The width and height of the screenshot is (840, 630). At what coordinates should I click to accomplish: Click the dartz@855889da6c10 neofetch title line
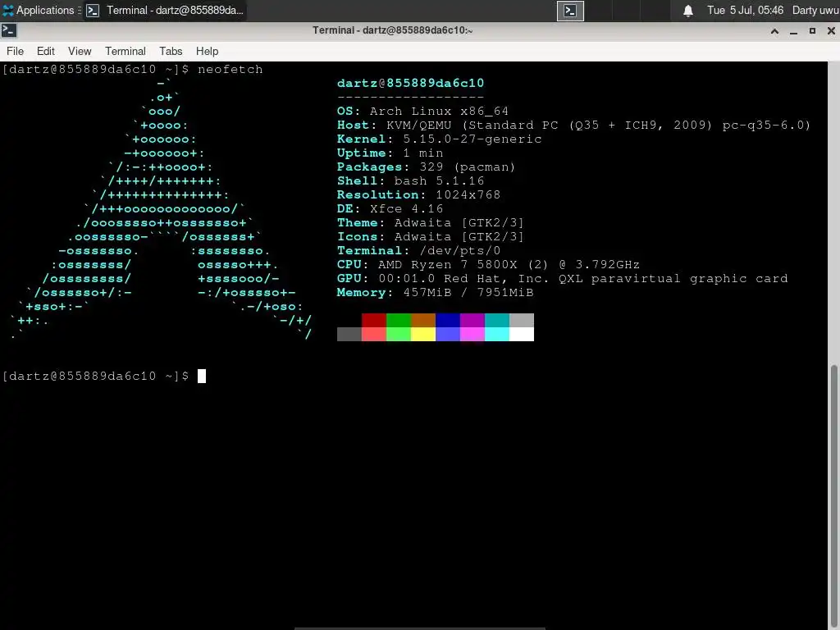[x=410, y=83]
